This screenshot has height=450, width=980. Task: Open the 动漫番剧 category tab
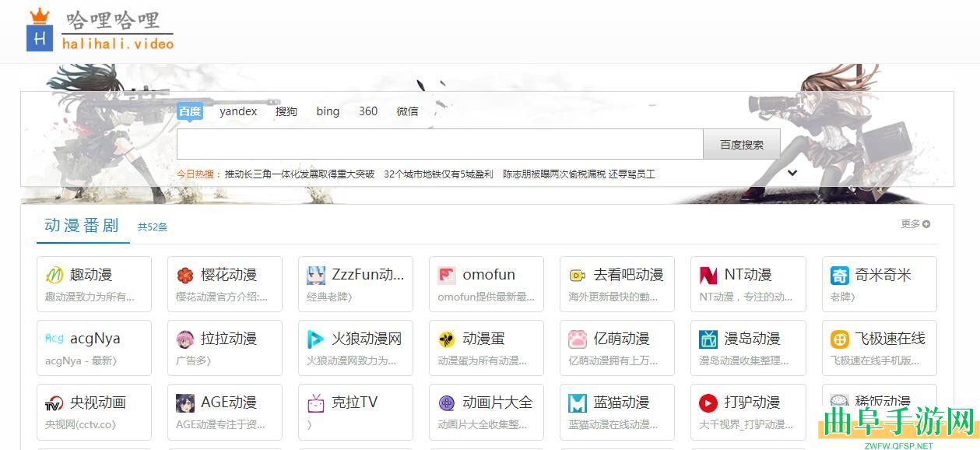click(82, 225)
